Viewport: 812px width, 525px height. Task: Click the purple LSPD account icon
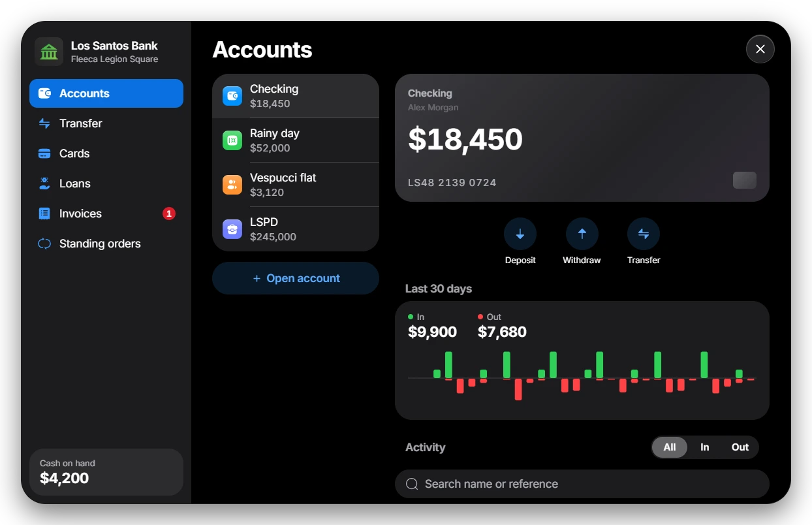[232, 229]
